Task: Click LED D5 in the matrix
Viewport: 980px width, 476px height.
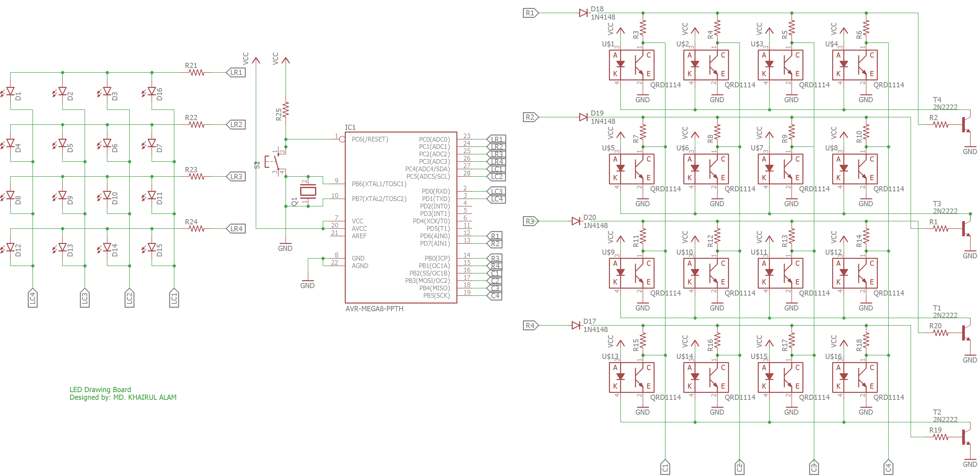Action: click(x=62, y=143)
